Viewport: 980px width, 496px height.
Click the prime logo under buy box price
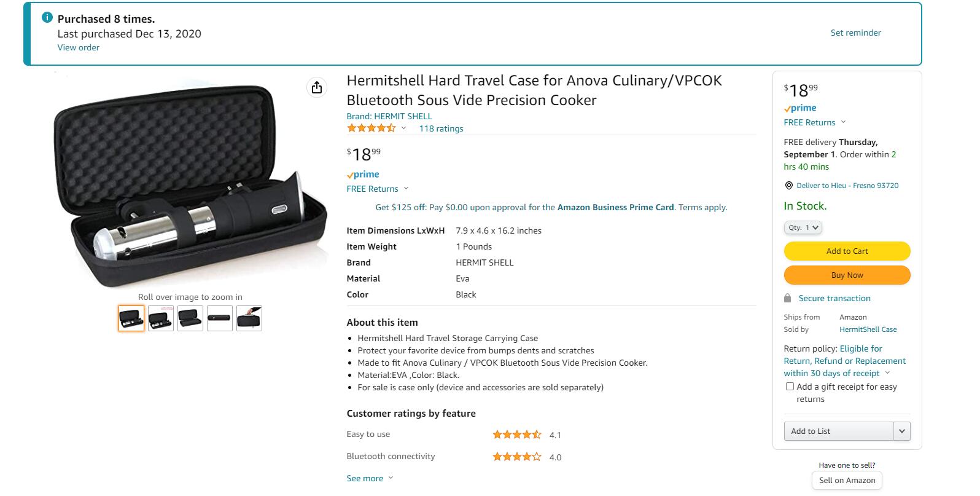point(800,108)
